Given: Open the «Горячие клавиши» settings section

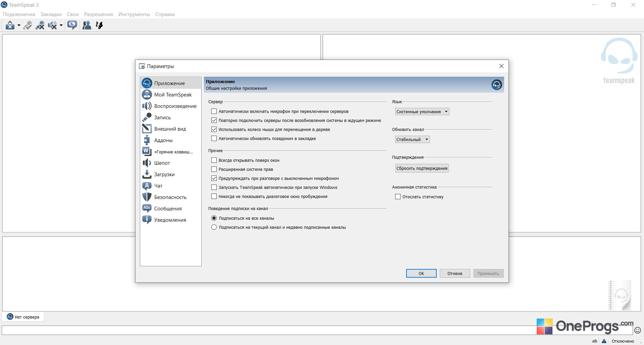Looking at the screenshot, I should pyautogui.click(x=171, y=151).
